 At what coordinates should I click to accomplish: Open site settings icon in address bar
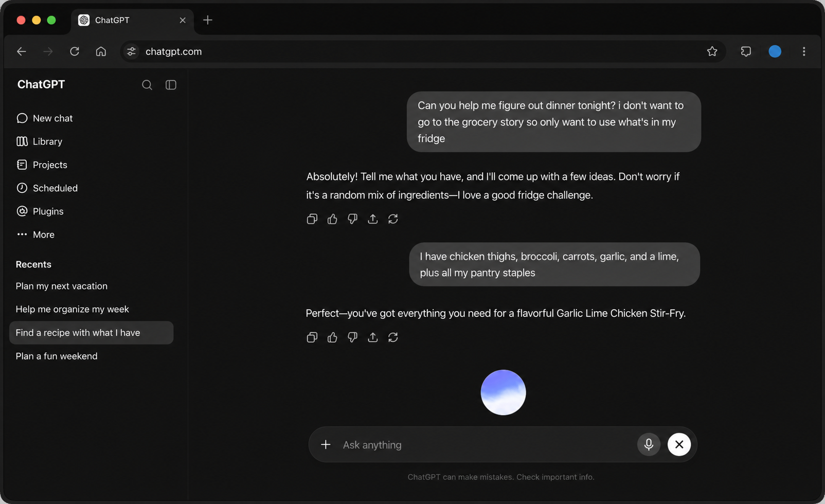coord(131,51)
